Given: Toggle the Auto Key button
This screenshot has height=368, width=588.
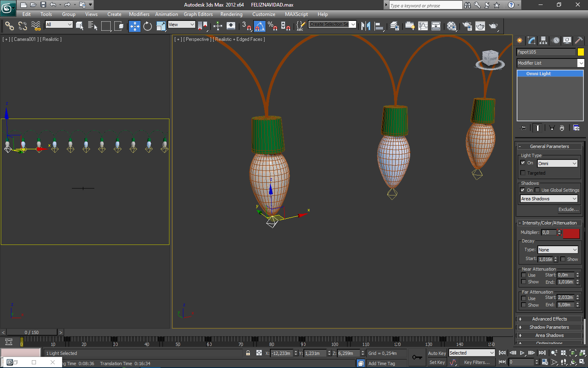Looking at the screenshot, I should click(437, 353).
